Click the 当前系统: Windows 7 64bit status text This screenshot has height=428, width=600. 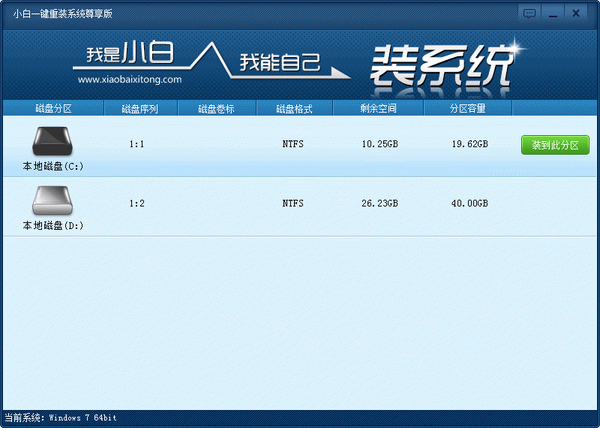click(60, 418)
